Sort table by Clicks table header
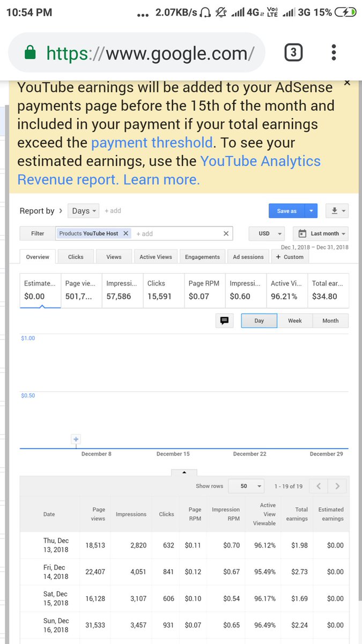This screenshot has width=362, height=644. [166, 514]
